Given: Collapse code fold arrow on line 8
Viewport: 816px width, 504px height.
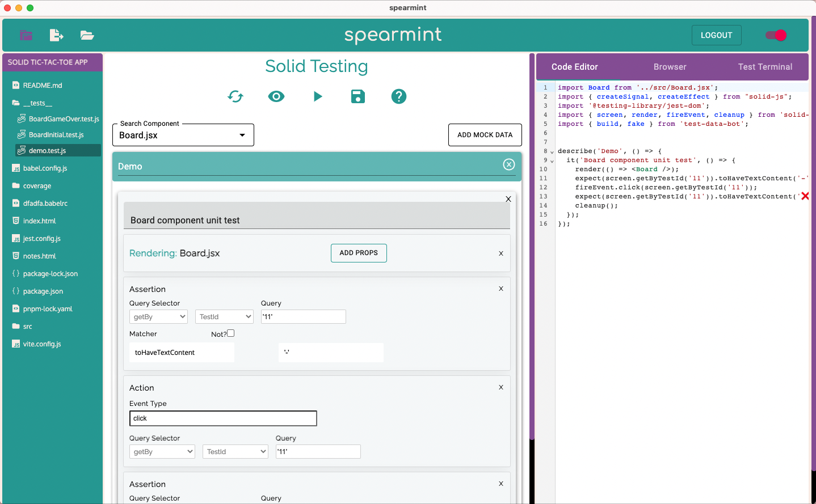Looking at the screenshot, I should 552,152.
